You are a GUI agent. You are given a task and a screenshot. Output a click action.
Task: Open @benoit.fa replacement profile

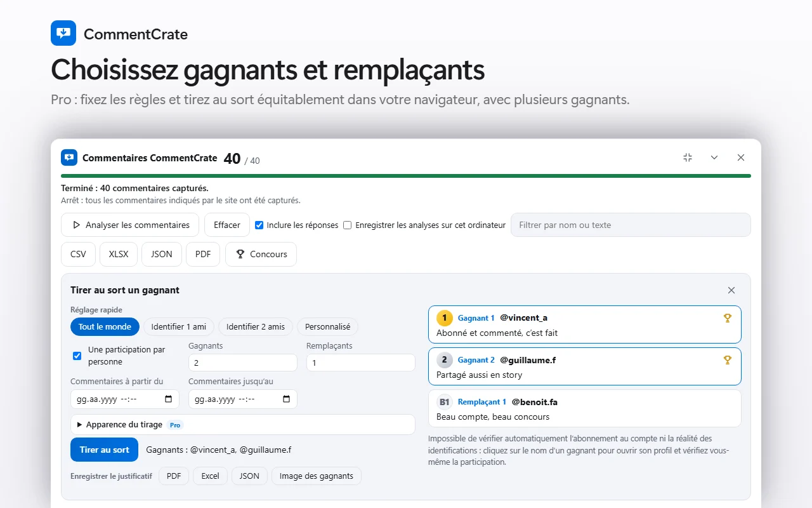(535, 402)
